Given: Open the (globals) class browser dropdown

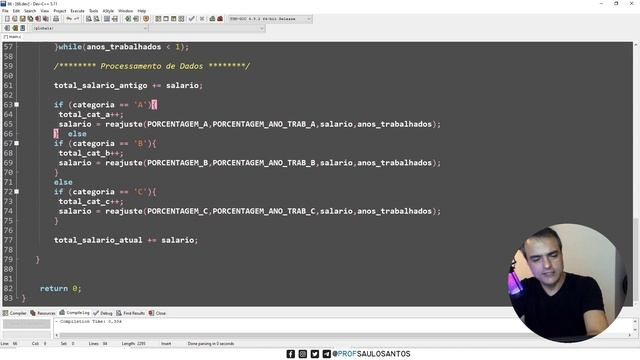Looking at the screenshot, I should click(x=90, y=28).
